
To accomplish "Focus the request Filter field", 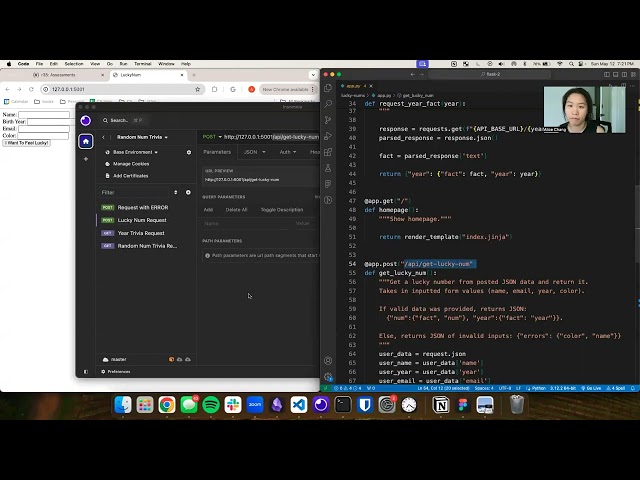I will (133, 192).
